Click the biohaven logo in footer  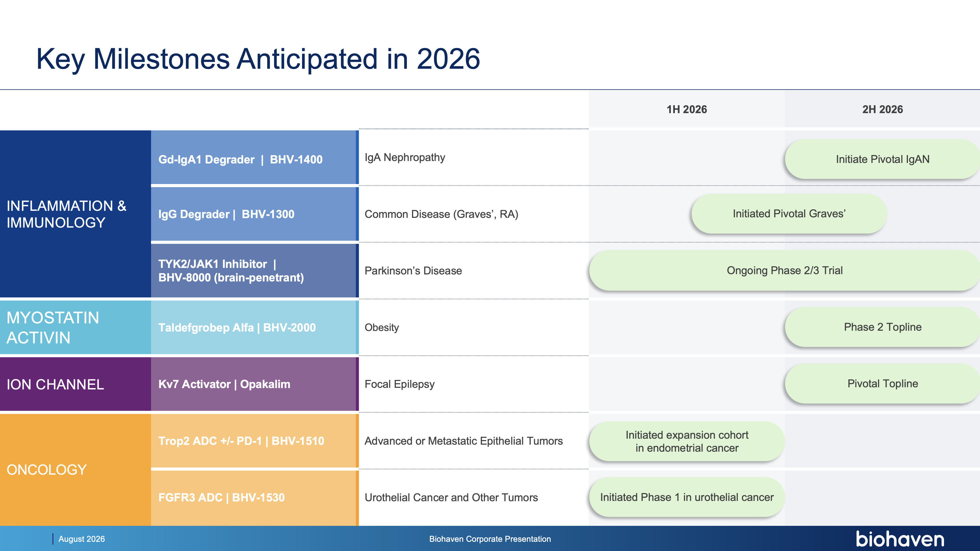point(900,539)
